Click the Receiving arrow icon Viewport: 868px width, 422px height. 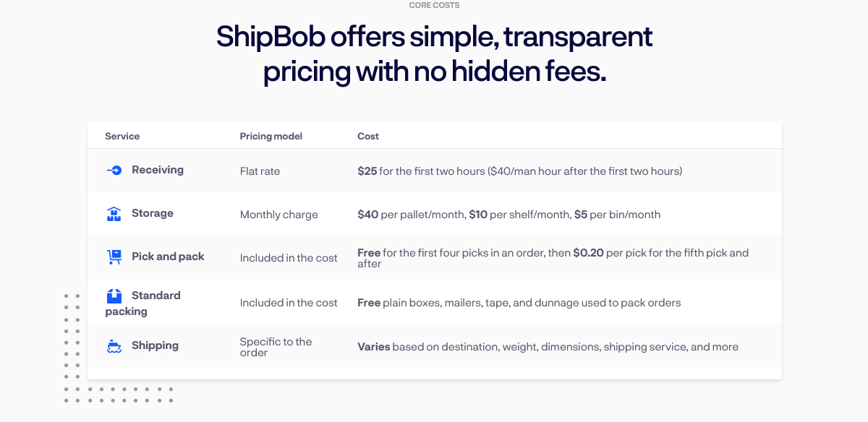click(x=114, y=171)
